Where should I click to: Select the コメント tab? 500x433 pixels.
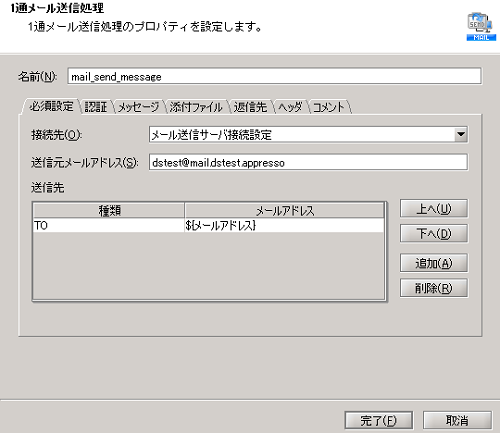pyautogui.click(x=329, y=107)
